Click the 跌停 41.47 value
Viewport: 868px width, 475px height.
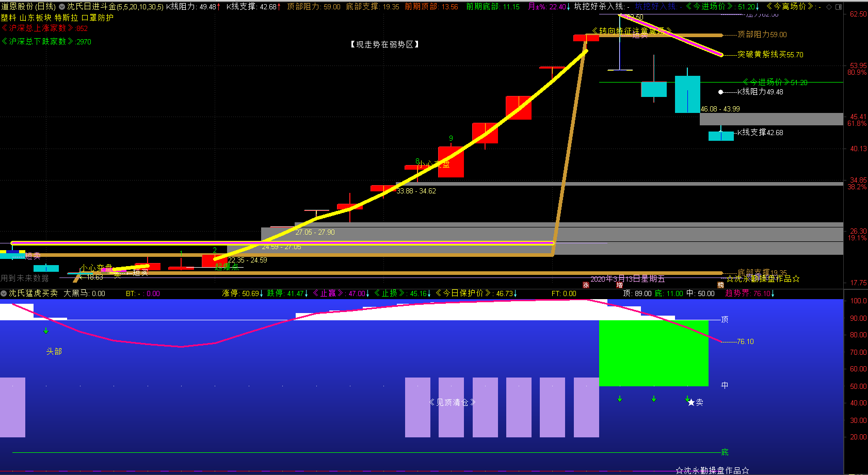coord(287,293)
